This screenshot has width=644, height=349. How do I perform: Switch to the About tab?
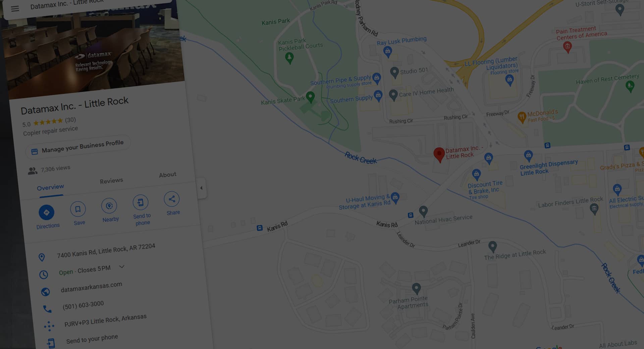168,175
